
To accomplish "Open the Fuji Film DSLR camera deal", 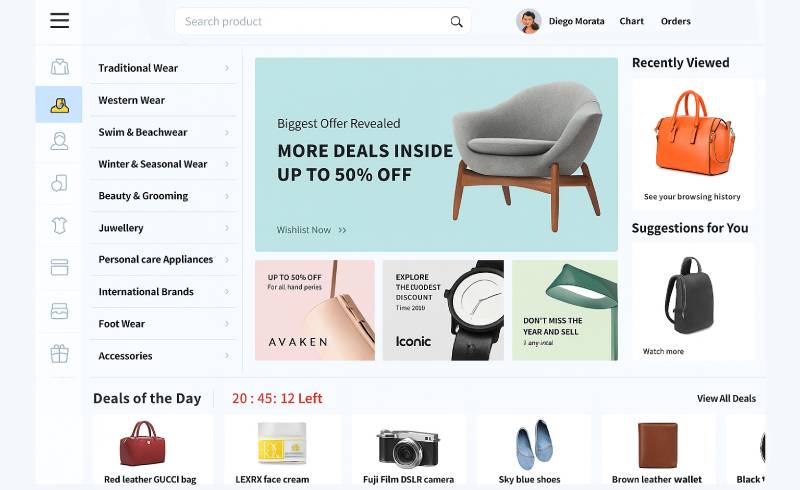I will click(408, 450).
